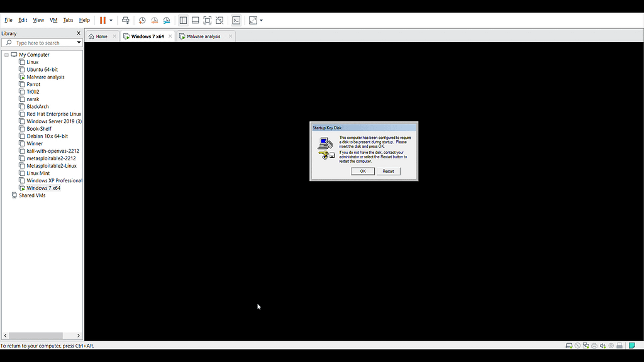Viewport: 644px width, 362px height.
Task: Select the Linux Mint VM
Action: click(x=38, y=173)
